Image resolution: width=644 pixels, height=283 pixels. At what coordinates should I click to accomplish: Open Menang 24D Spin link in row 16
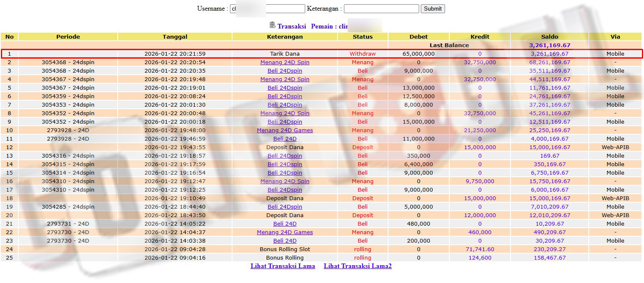tap(285, 181)
